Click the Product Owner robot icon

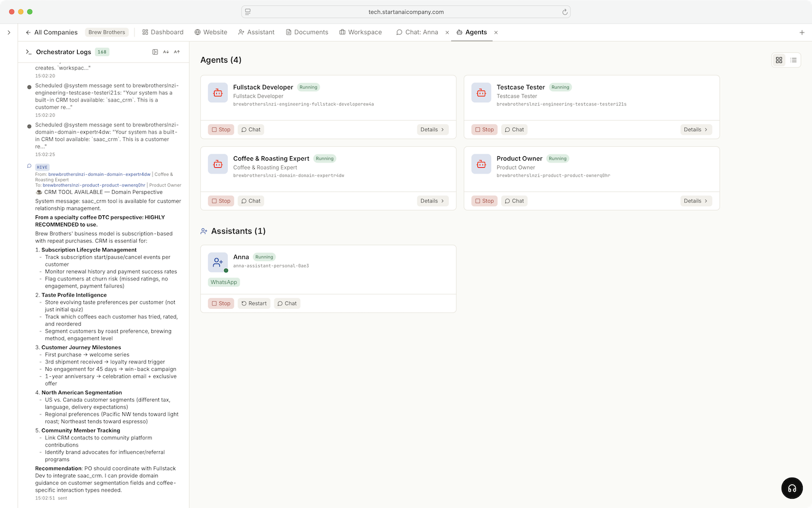(x=481, y=164)
